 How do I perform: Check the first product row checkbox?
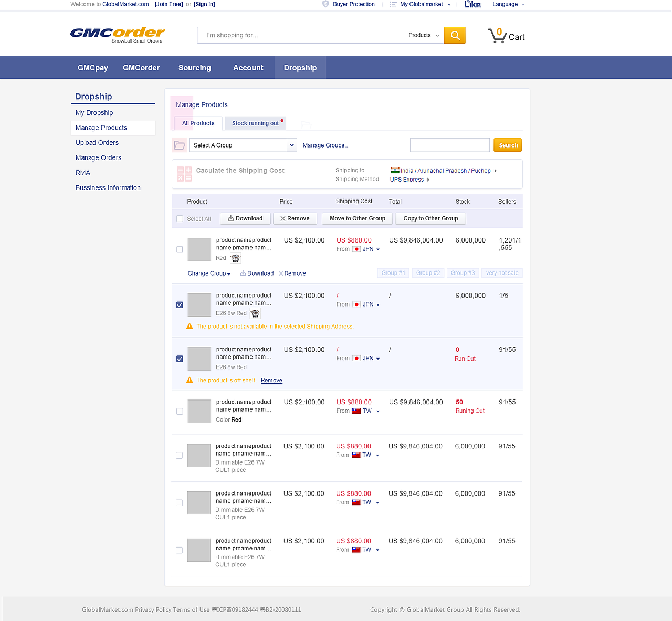pos(180,250)
